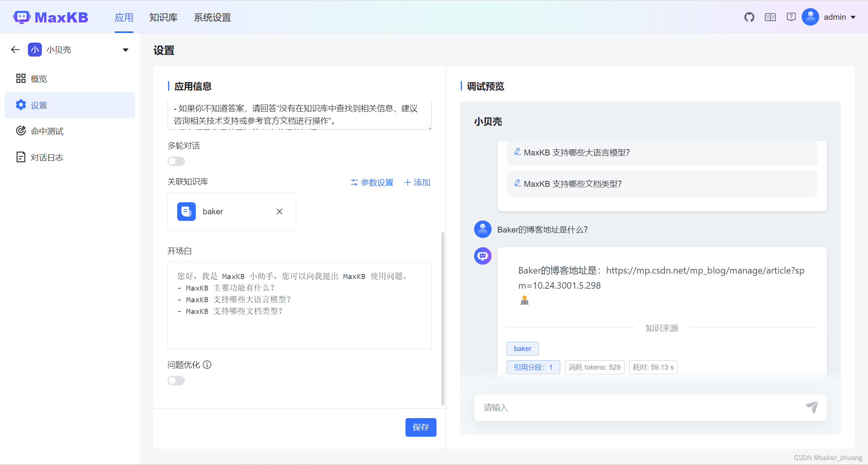Open the 系统设置 menu
This screenshot has width=868, height=465.
click(x=212, y=17)
